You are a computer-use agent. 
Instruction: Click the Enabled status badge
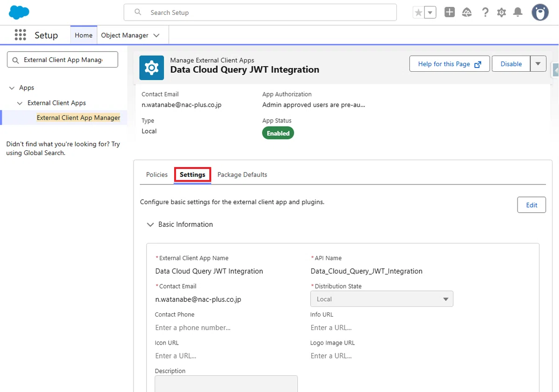(x=278, y=133)
